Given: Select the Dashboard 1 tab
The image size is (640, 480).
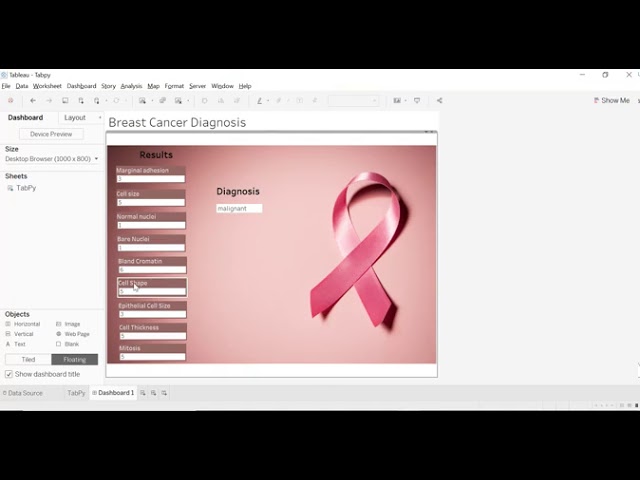Looking at the screenshot, I should click(113, 393).
